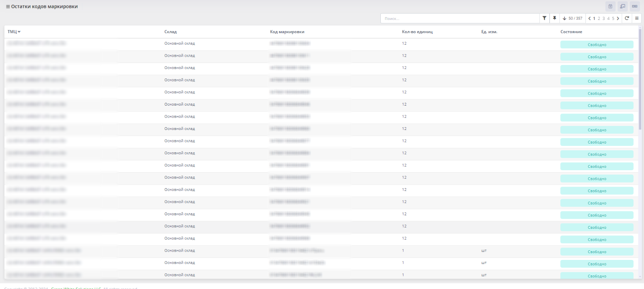Toggle the pin icon in the table toolbar
The height and width of the screenshot is (289, 644).
coord(554,18)
